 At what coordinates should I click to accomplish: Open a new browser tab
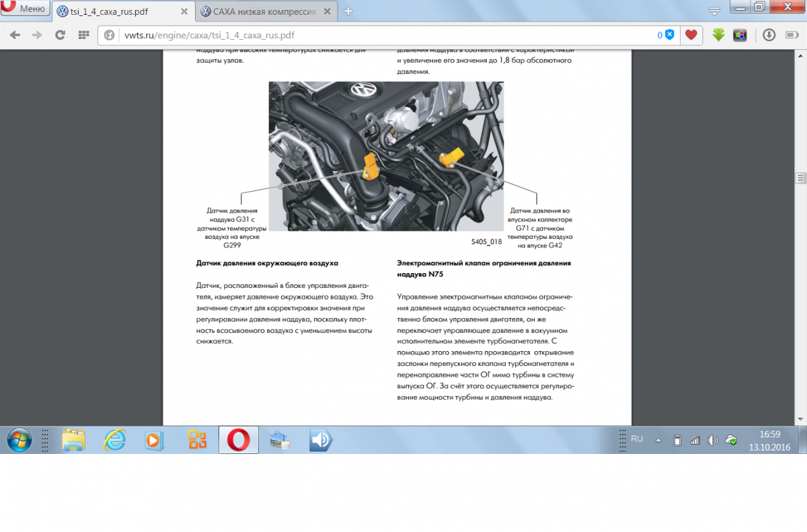pyautogui.click(x=348, y=11)
